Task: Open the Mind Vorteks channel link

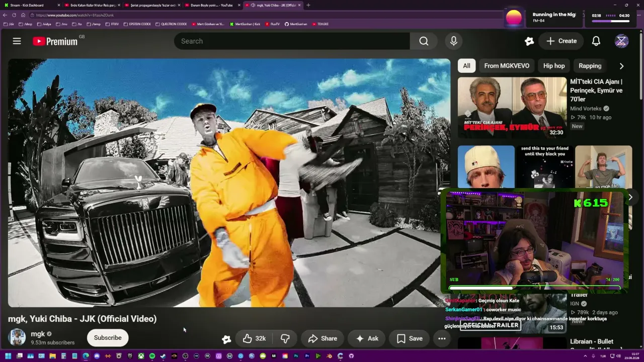Action: (x=587, y=109)
